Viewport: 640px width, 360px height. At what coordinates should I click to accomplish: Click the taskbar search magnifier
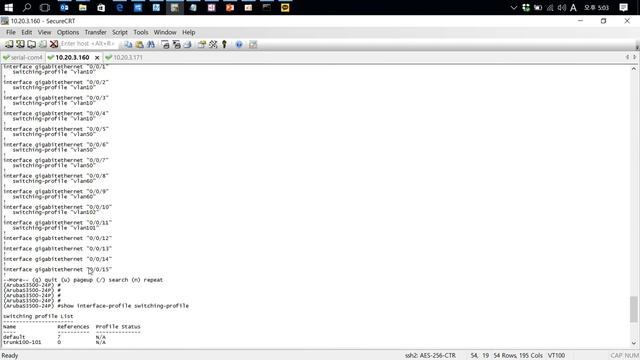click(27, 7)
